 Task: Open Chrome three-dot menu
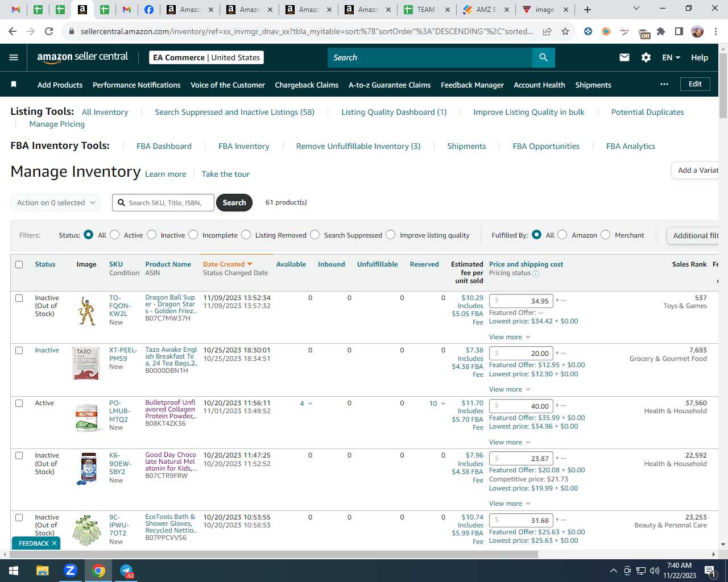click(716, 31)
